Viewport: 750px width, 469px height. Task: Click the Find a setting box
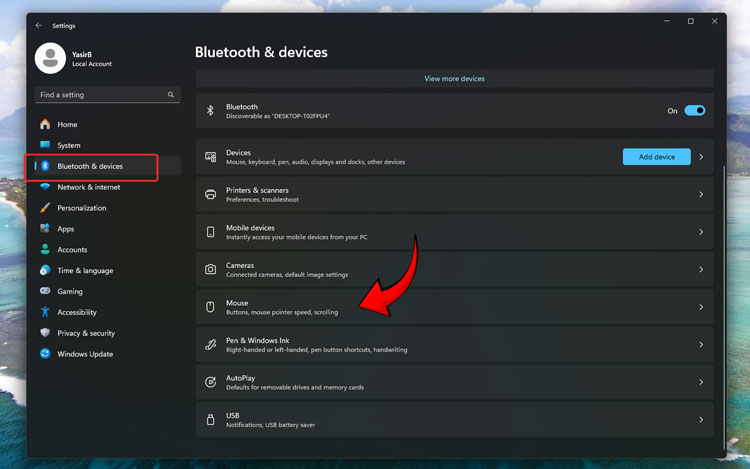107,95
